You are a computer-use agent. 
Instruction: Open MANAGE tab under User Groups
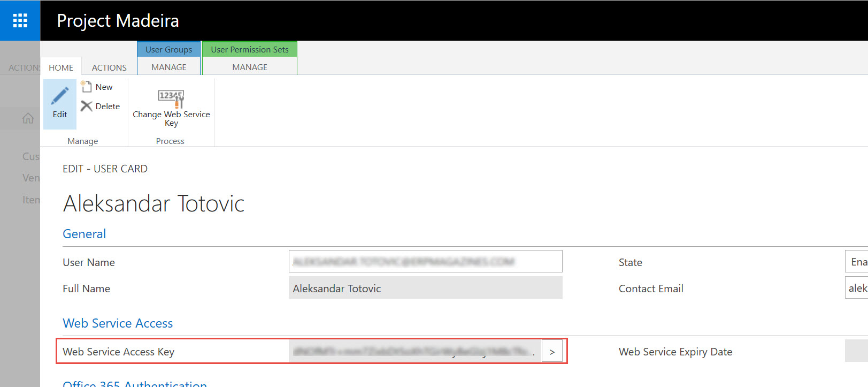point(169,67)
